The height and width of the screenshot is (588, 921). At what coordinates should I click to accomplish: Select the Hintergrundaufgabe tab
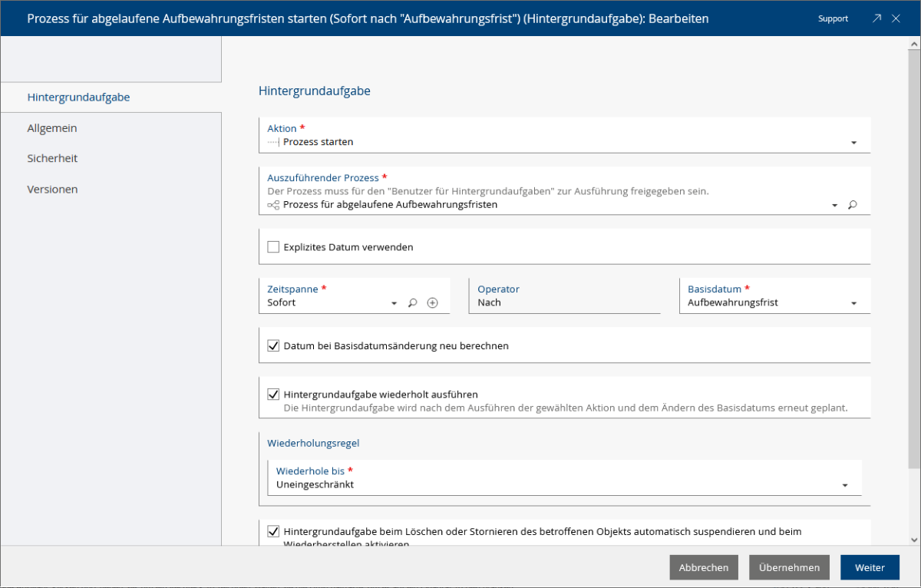(x=111, y=97)
